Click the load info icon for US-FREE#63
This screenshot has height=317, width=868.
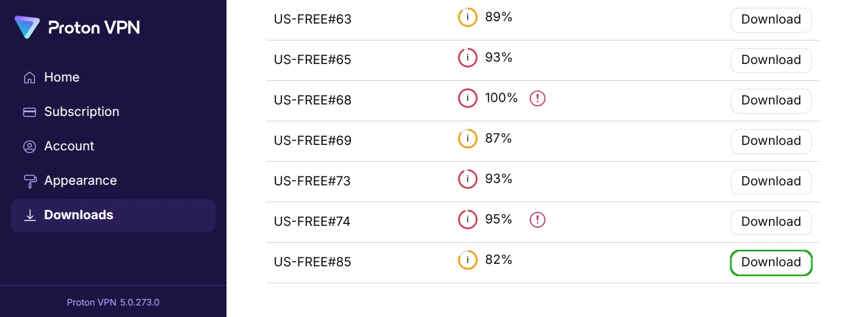tap(468, 18)
